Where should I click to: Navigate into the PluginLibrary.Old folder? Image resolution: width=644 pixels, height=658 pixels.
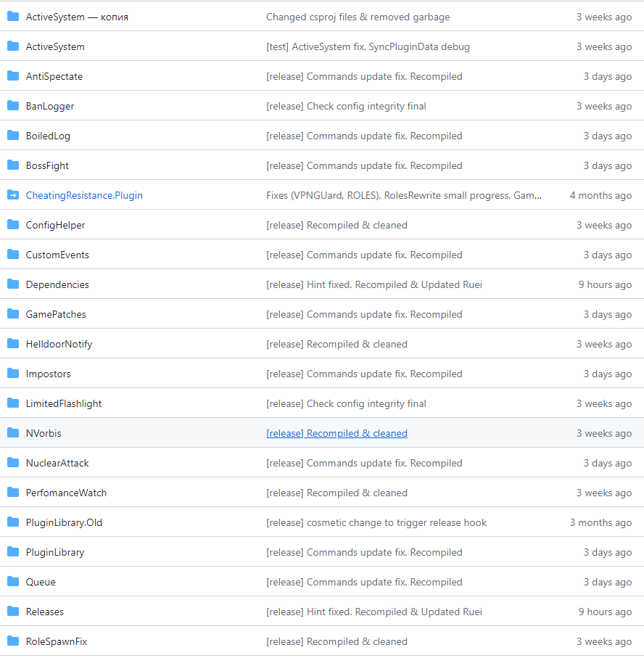coord(64,522)
